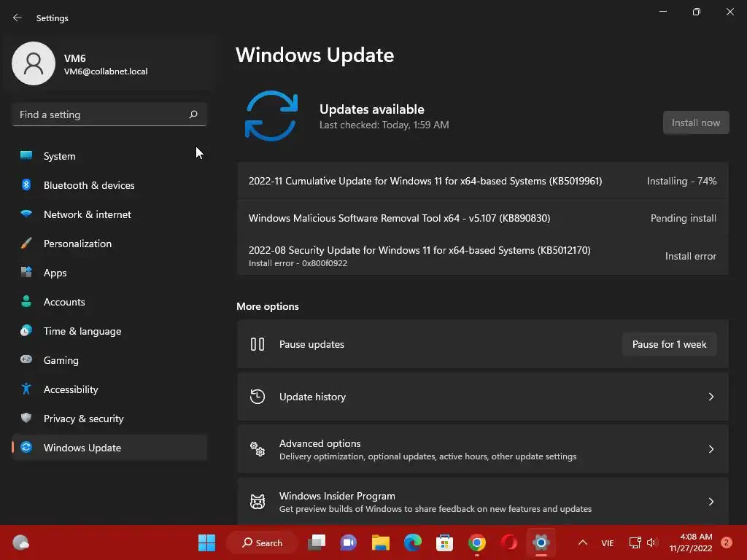Open the clock showing 4:08 AM
The image size is (747, 560).
coord(691,542)
